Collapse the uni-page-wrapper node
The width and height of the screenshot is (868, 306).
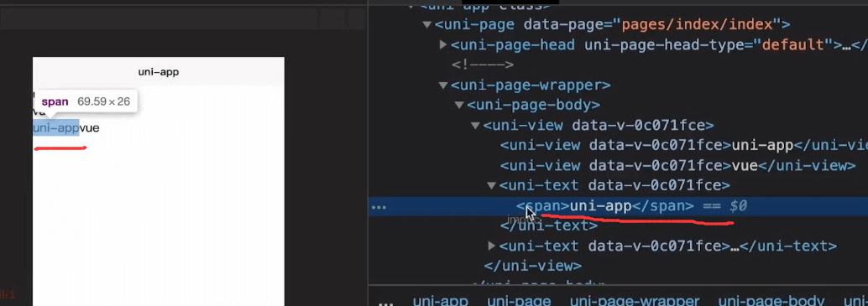[x=443, y=85]
